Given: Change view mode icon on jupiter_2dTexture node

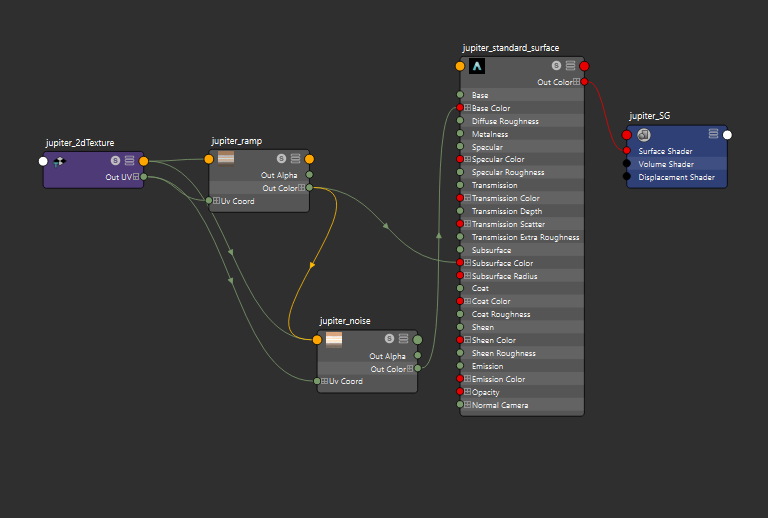Looking at the screenshot, I should 129,160.
